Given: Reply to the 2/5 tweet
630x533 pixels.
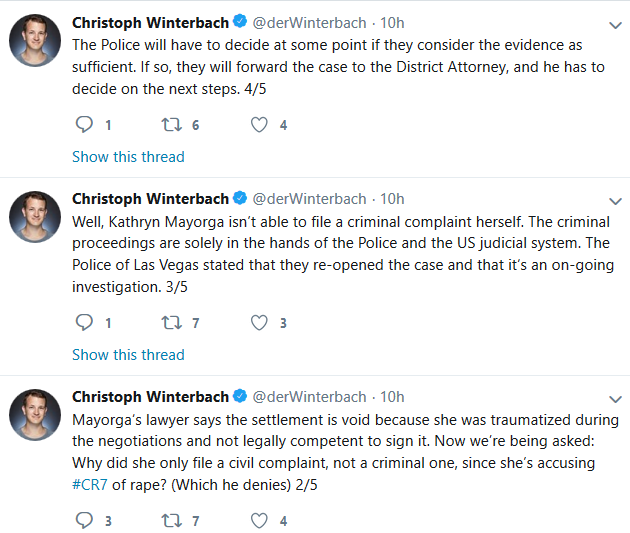Looking at the screenshot, I should pos(85,521).
